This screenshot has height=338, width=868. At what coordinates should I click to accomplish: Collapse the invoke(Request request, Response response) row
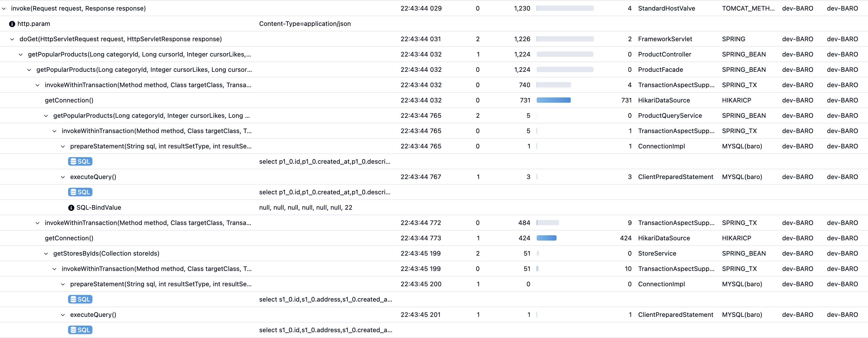(4, 8)
